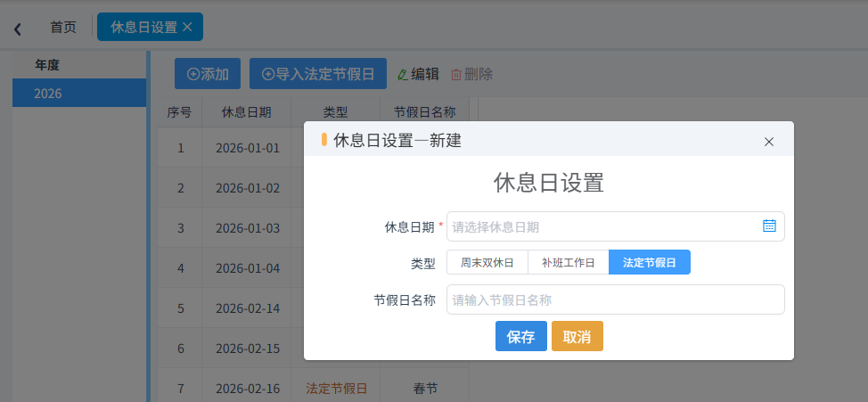Choose 补班工作日 type option
The width and height of the screenshot is (868, 402).
tap(568, 262)
